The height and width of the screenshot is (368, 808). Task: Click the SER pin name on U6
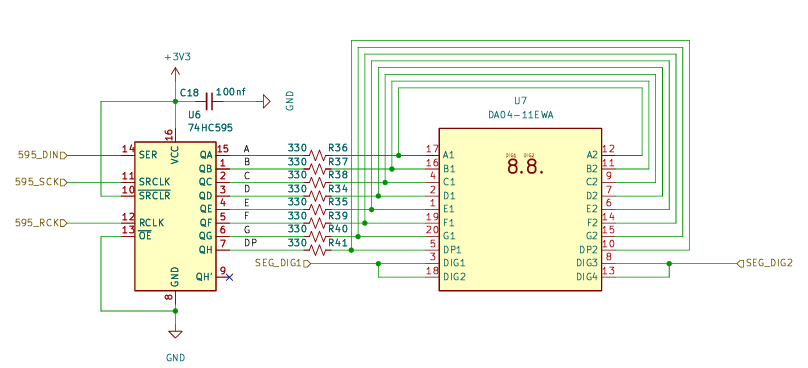click(x=147, y=154)
